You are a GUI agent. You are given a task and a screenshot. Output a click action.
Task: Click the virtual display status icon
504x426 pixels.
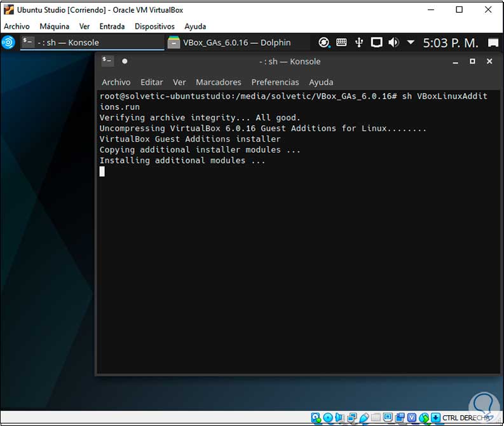click(x=388, y=417)
